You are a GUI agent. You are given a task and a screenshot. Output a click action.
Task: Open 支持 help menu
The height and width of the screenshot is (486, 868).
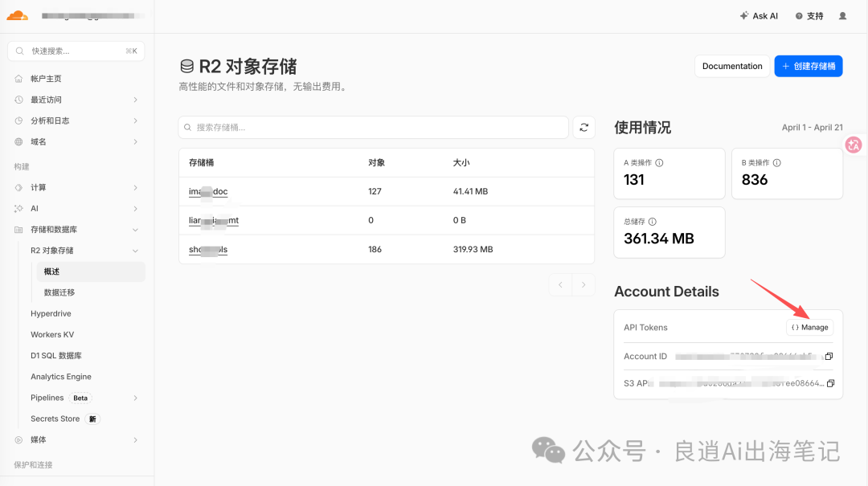(x=809, y=16)
